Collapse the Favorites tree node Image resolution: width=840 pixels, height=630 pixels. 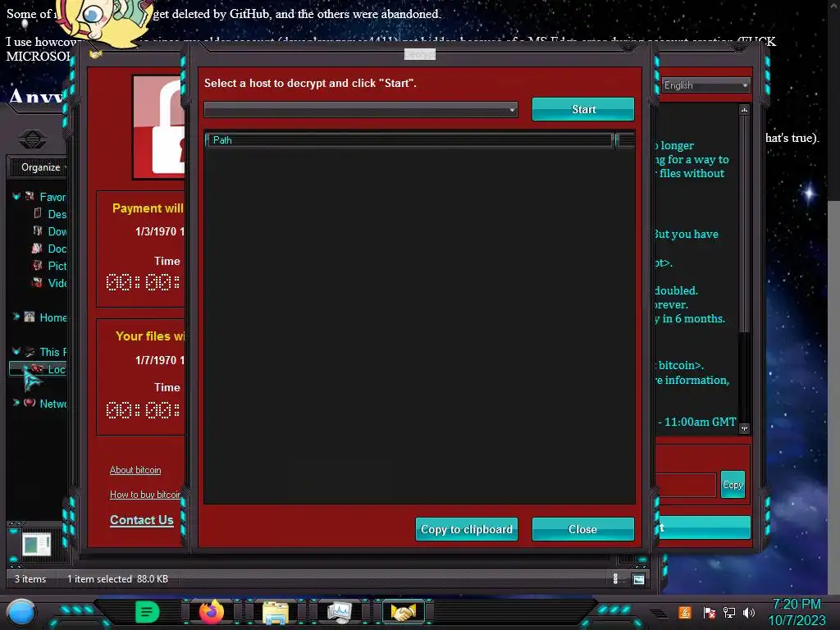point(16,196)
